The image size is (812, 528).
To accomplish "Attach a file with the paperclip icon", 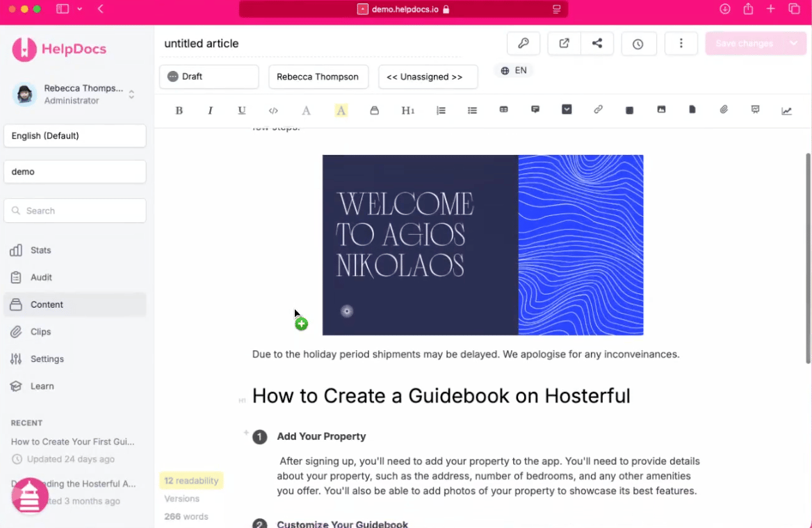I will point(723,110).
